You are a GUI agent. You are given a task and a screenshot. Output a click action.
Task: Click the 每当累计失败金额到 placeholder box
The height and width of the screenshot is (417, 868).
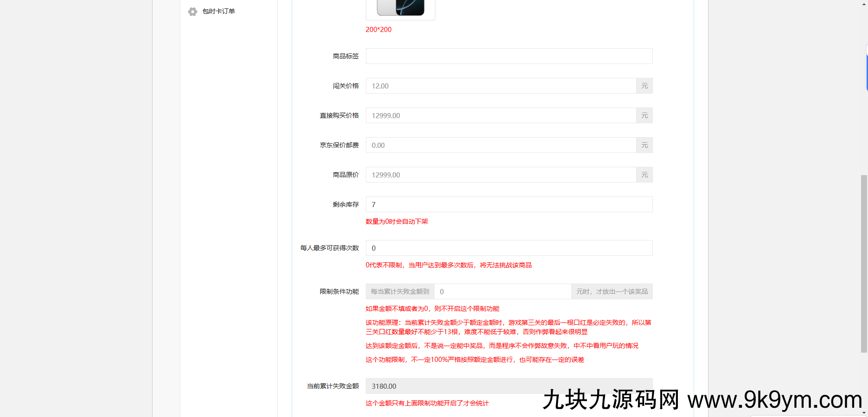click(x=399, y=291)
